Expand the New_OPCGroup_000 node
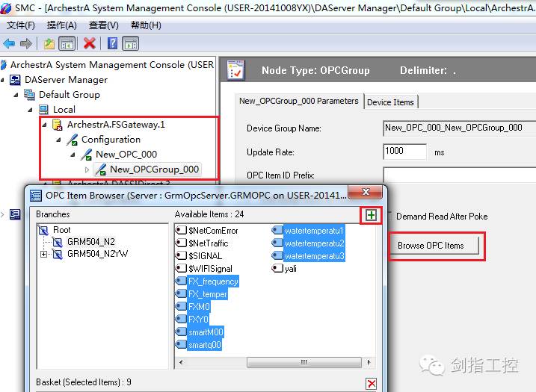 [87, 169]
